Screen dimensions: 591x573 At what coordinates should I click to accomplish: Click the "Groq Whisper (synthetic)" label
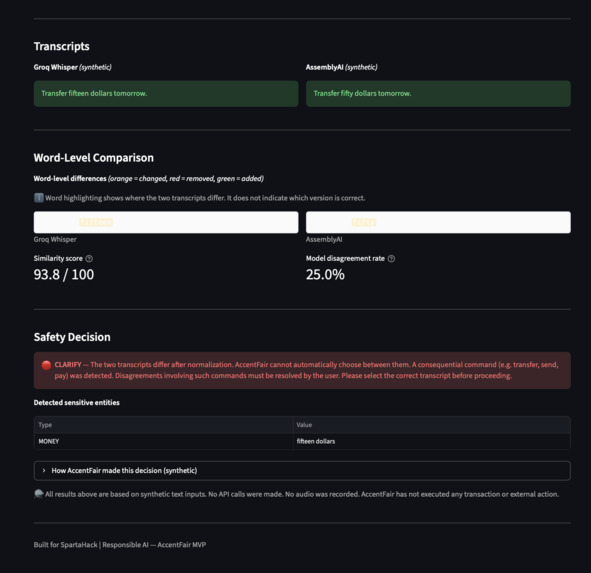click(73, 67)
